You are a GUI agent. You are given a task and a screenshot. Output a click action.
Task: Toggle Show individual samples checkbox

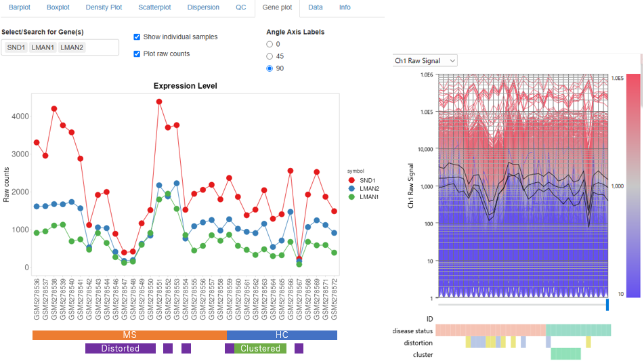pos(137,37)
